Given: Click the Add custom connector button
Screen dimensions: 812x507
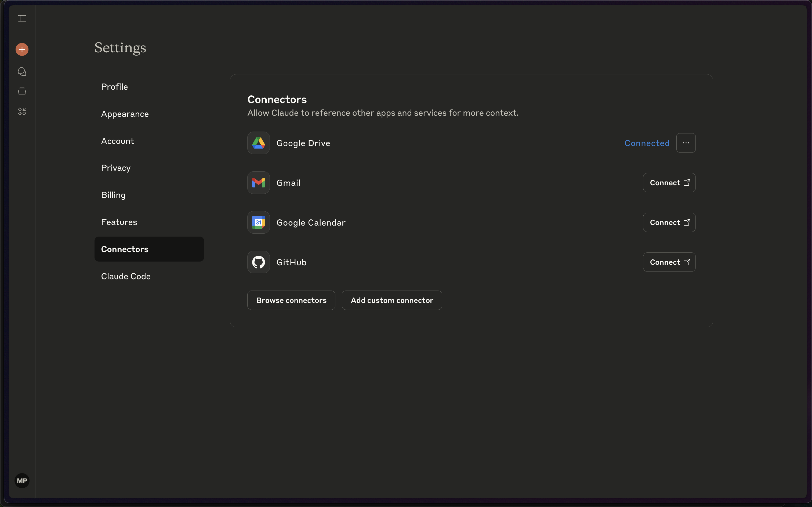Looking at the screenshot, I should (392, 300).
